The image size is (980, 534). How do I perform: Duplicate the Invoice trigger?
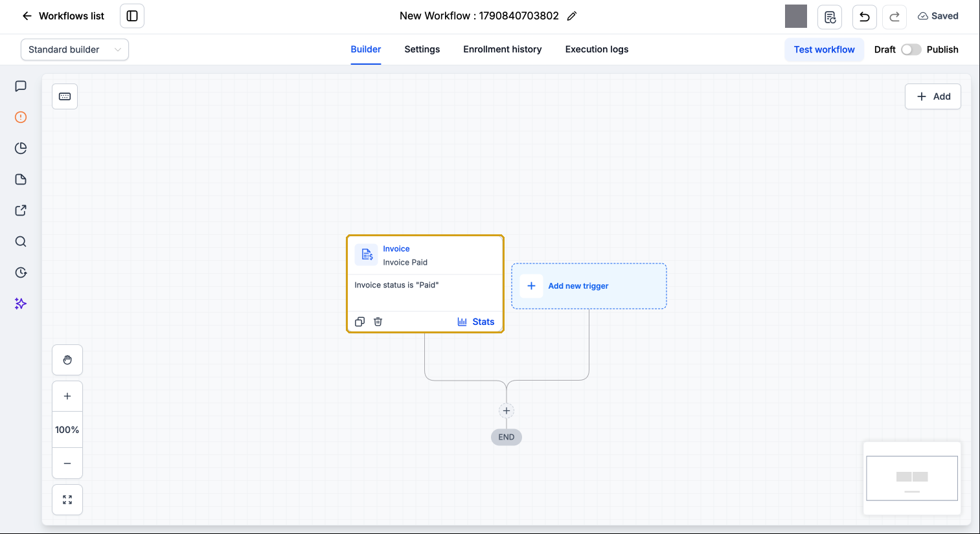tap(360, 322)
